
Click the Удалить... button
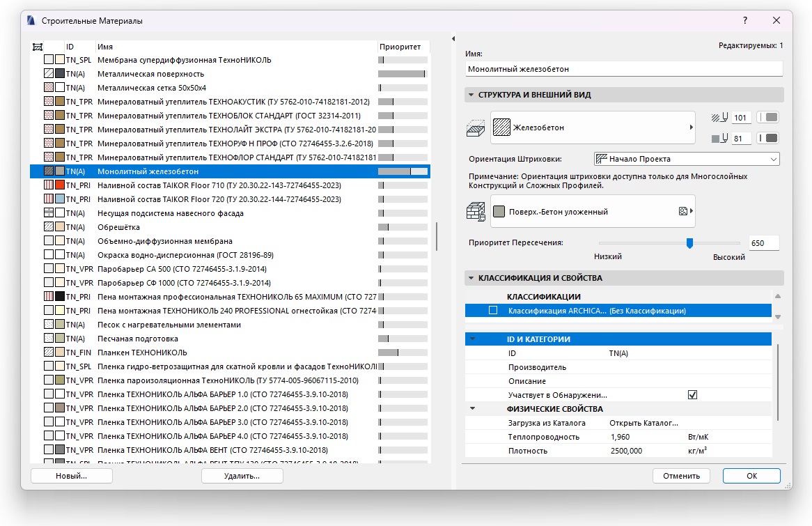(x=242, y=476)
